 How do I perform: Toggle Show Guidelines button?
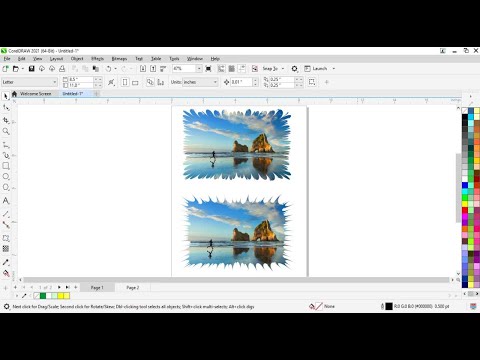[242, 69]
